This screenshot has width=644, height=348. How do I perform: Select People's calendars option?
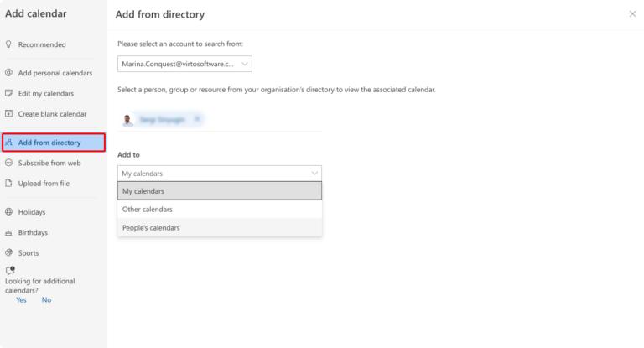(x=220, y=227)
